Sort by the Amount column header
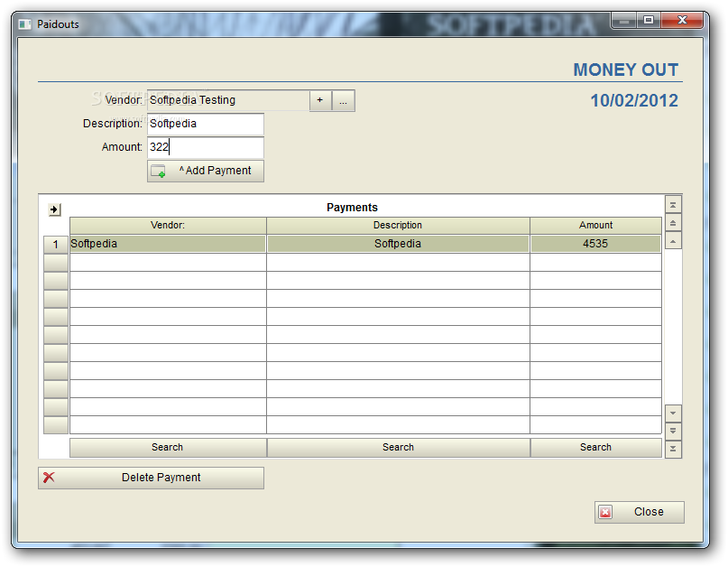This screenshot has height=567, width=728. pyautogui.click(x=595, y=226)
